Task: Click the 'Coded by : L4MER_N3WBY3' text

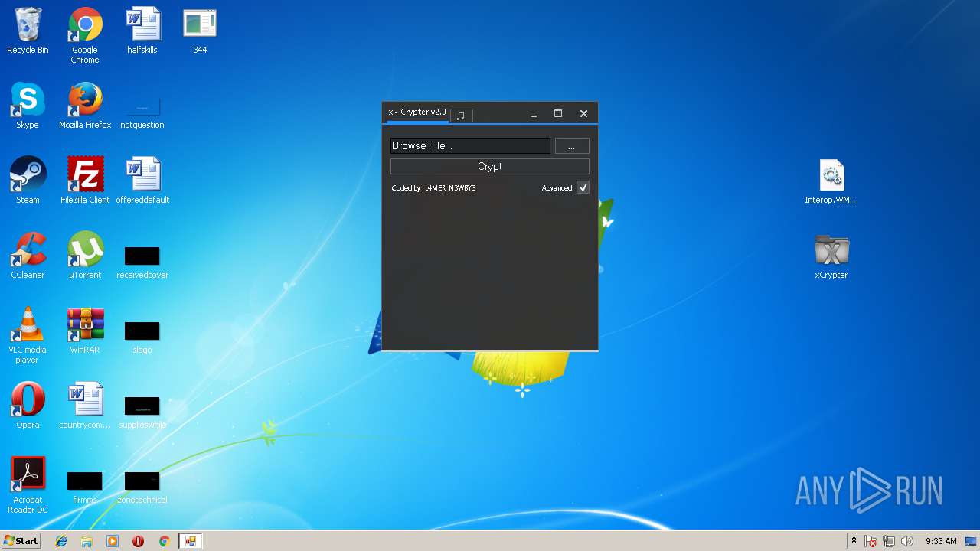Action: point(433,188)
